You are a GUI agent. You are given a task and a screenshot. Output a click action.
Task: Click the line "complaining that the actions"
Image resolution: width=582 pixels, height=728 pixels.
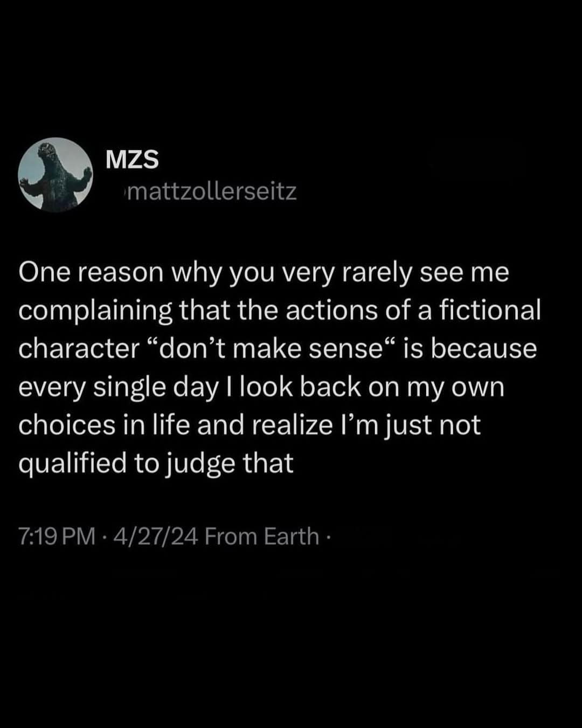[x=279, y=311]
